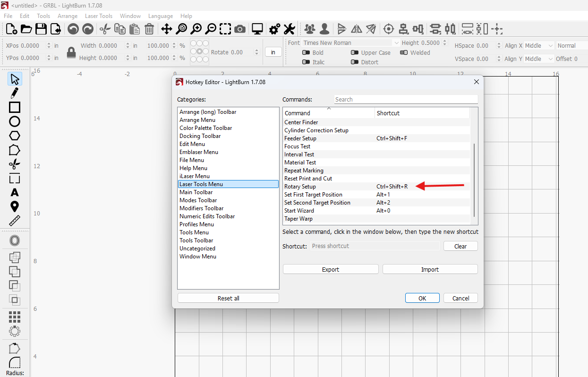Click the Frame camera icon in the toolbar
The height and width of the screenshot is (377, 588).
coord(240,29)
